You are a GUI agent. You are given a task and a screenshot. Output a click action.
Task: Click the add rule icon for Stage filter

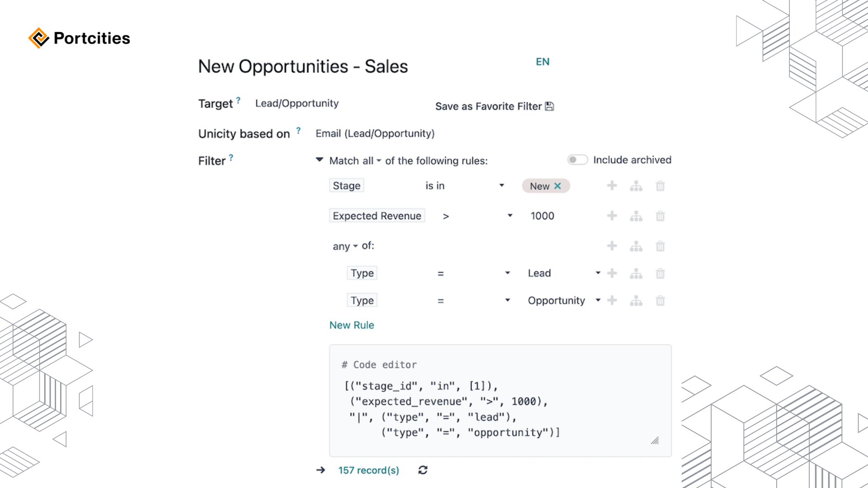click(x=612, y=186)
